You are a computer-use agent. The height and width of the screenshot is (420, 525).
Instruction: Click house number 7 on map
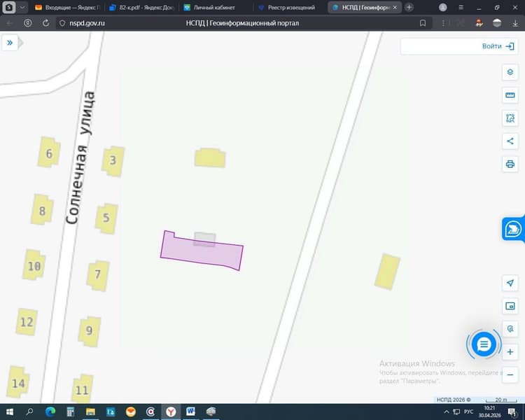[x=98, y=275]
